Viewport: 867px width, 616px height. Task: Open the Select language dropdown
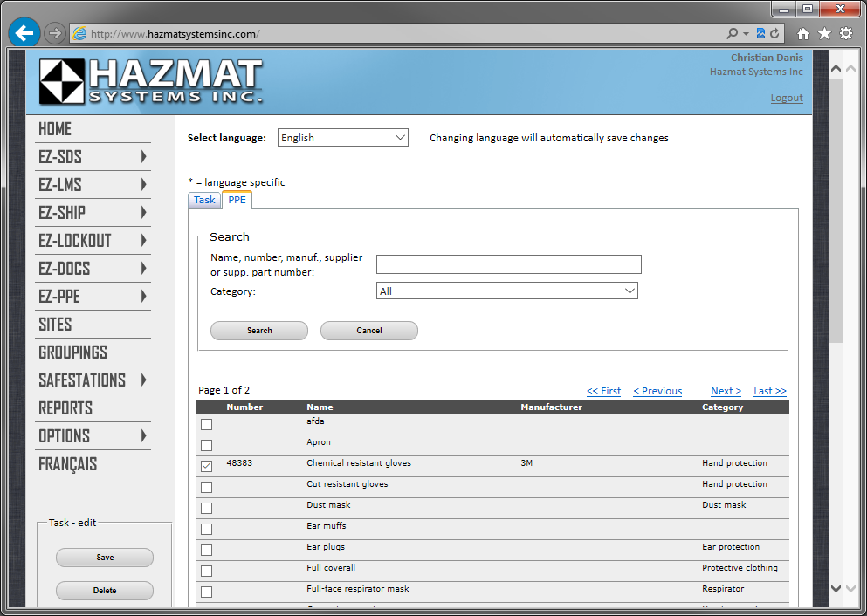tap(343, 138)
